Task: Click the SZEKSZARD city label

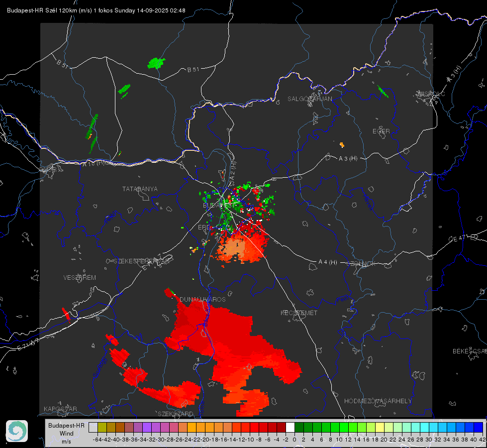Action: coord(176,414)
